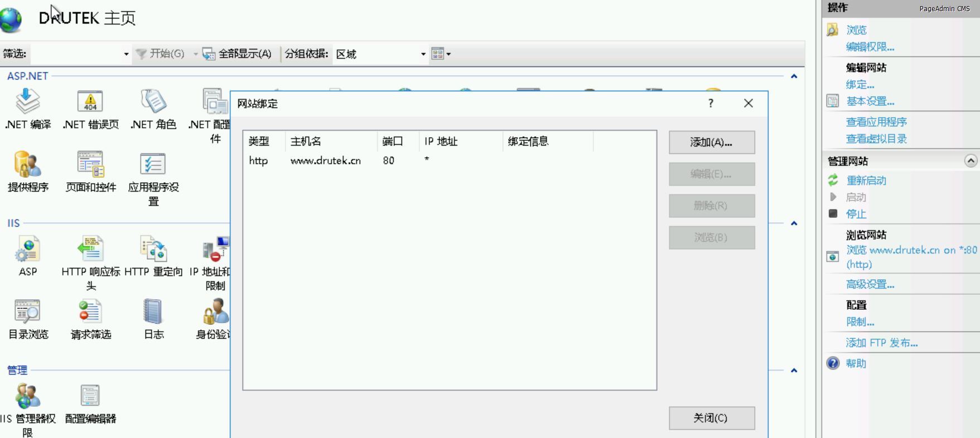Click the 浏览网站 browser icon
The image size is (980, 438).
pos(833,256)
